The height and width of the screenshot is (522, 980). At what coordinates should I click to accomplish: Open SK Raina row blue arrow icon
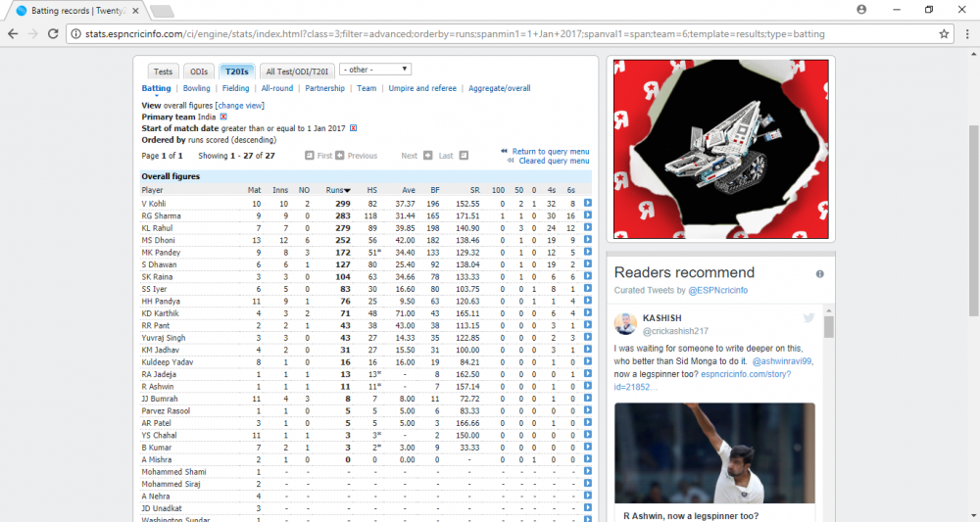pyautogui.click(x=587, y=276)
